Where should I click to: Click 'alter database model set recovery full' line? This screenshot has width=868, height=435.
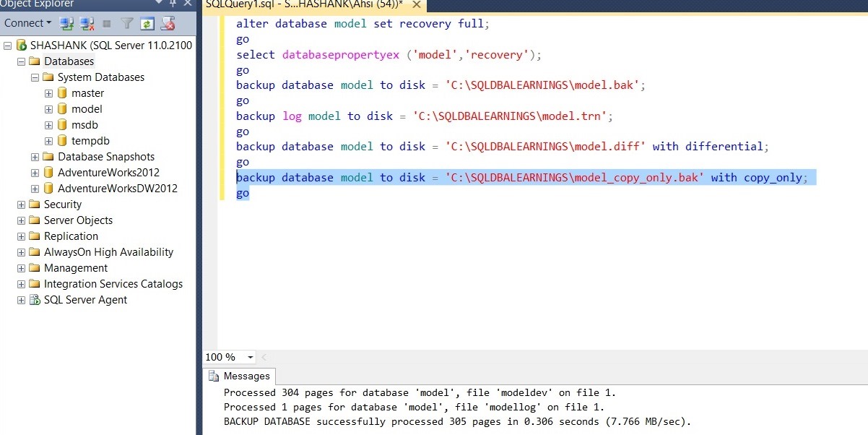363,24
